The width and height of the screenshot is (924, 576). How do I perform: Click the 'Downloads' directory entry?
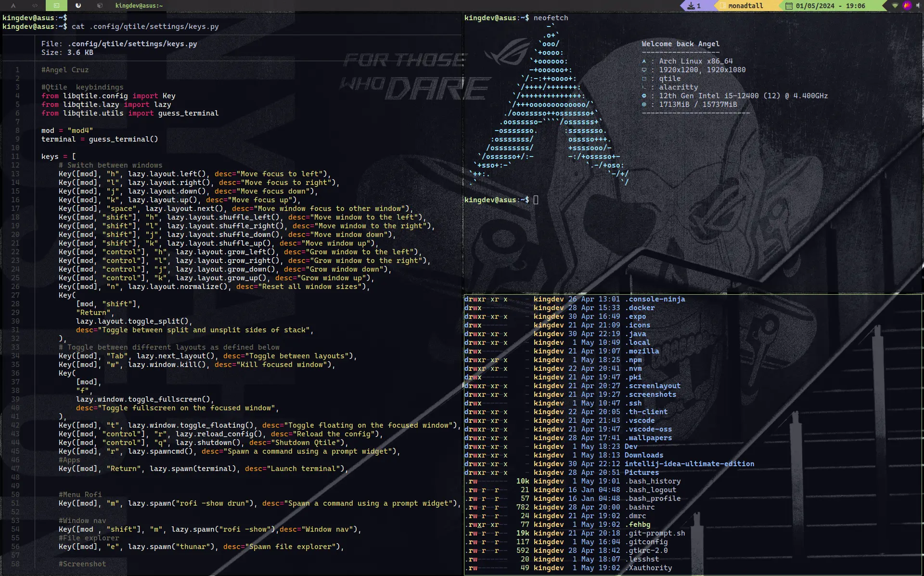644,455
